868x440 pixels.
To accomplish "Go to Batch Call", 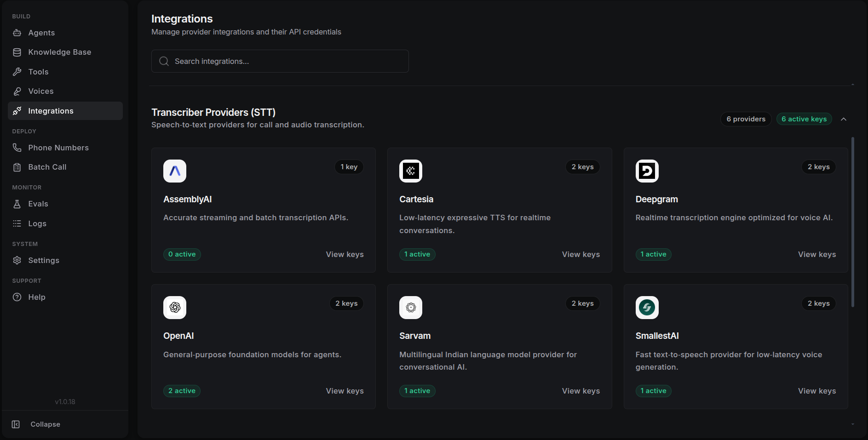I will pos(65,167).
